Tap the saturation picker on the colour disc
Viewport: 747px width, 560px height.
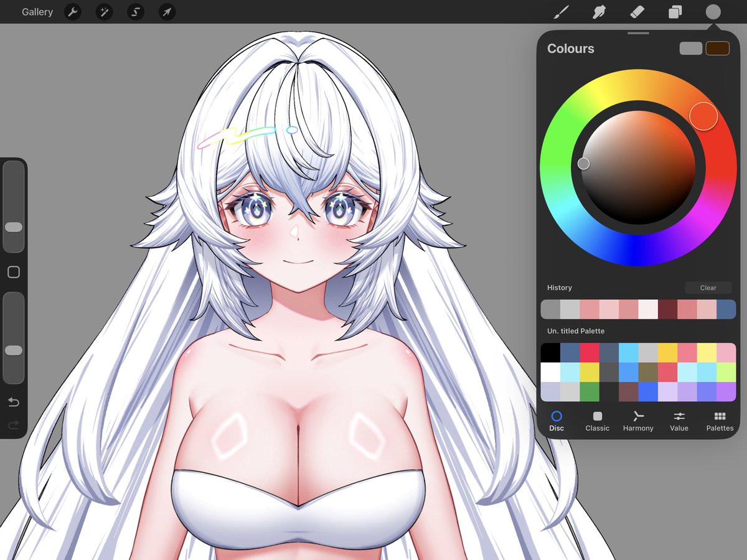click(x=584, y=163)
